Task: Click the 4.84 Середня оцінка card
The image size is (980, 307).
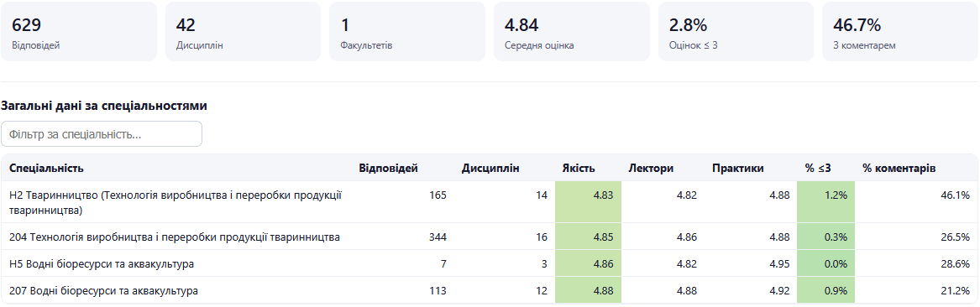Action: pos(571,31)
